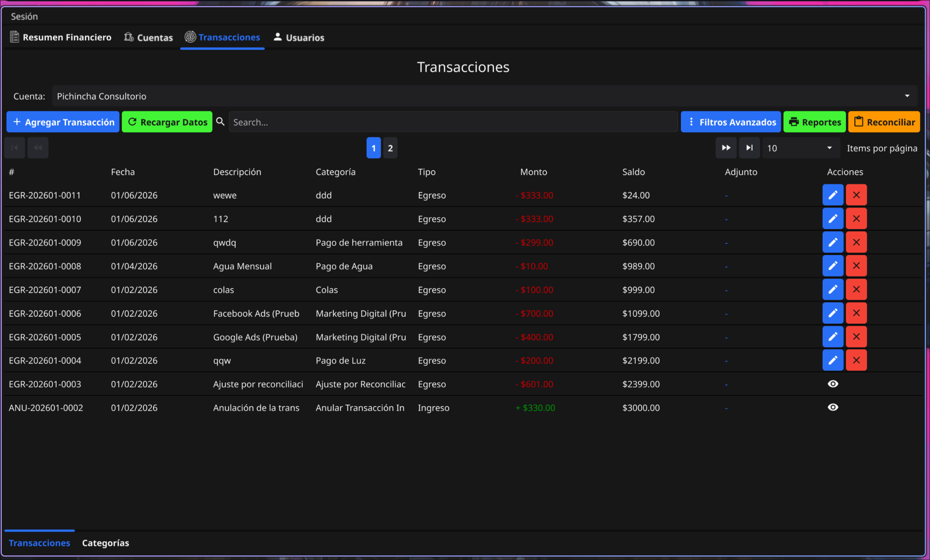The width and height of the screenshot is (930, 560).
Task: Open the Cuenta dropdown Pichincha Consultorio
Action: pyautogui.click(x=485, y=96)
